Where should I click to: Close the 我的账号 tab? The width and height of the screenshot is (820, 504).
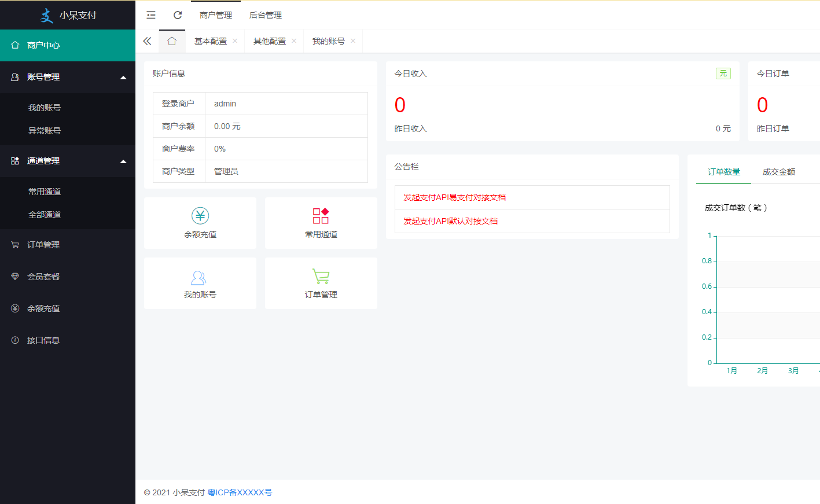point(353,41)
